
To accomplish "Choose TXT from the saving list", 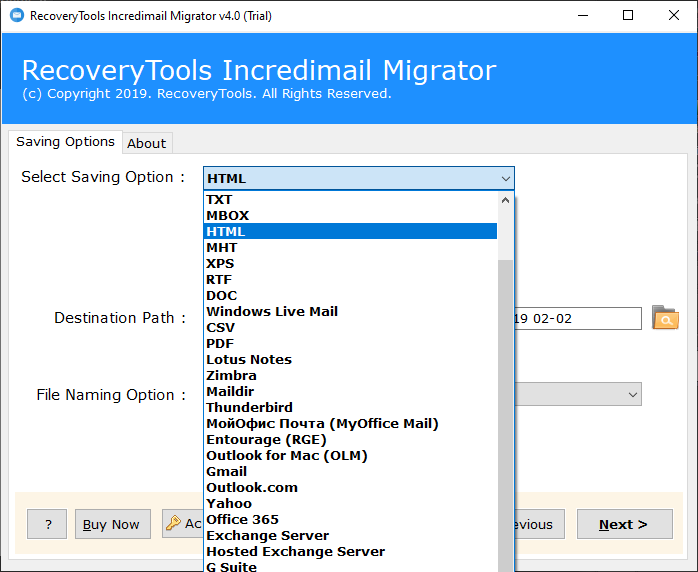I will click(350, 199).
